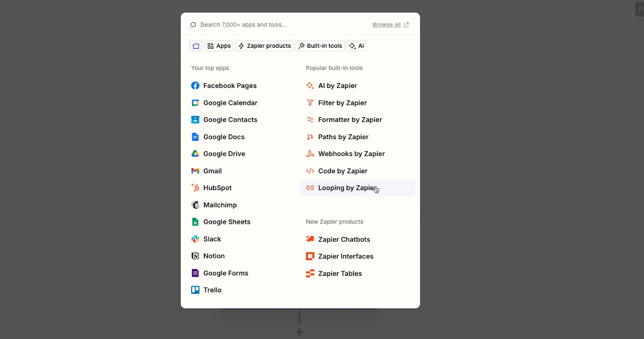Click the Trello board icon
The width and height of the screenshot is (644, 339).
[x=195, y=290]
